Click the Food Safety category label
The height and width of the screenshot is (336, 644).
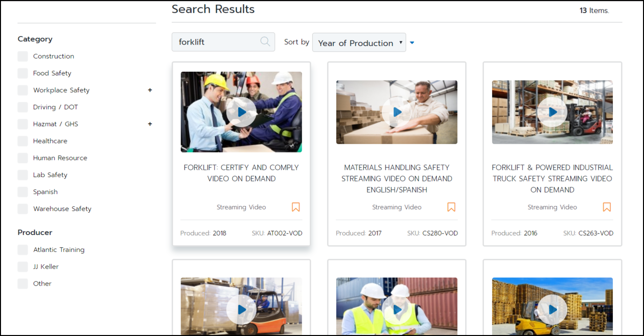coord(52,73)
